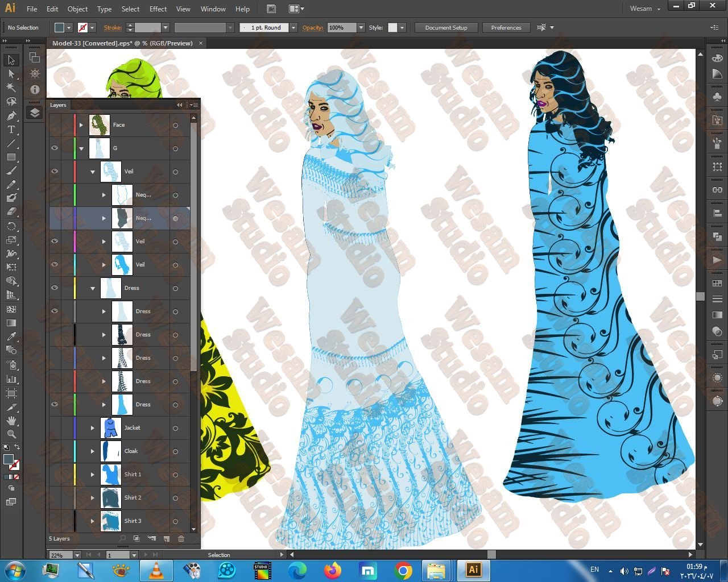Show the Shirt 2 layer
728x582 pixels.
(x=55, y=498)
